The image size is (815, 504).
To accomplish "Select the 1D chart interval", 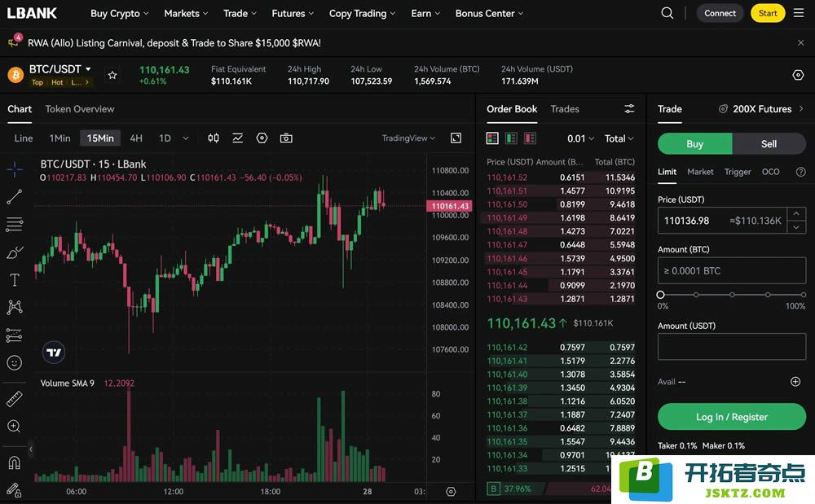I will tap(165, 138).
